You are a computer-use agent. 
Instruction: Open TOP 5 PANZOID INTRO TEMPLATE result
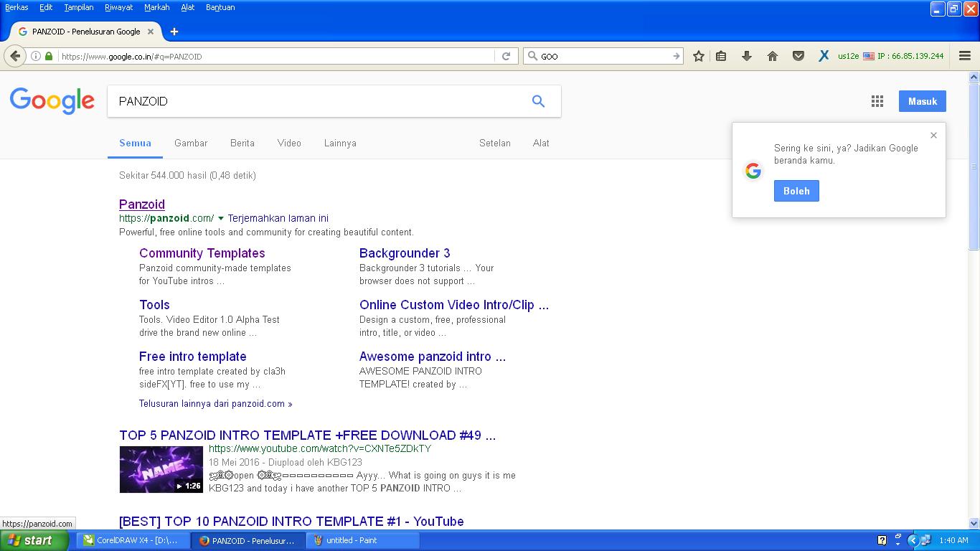point(307,435)
